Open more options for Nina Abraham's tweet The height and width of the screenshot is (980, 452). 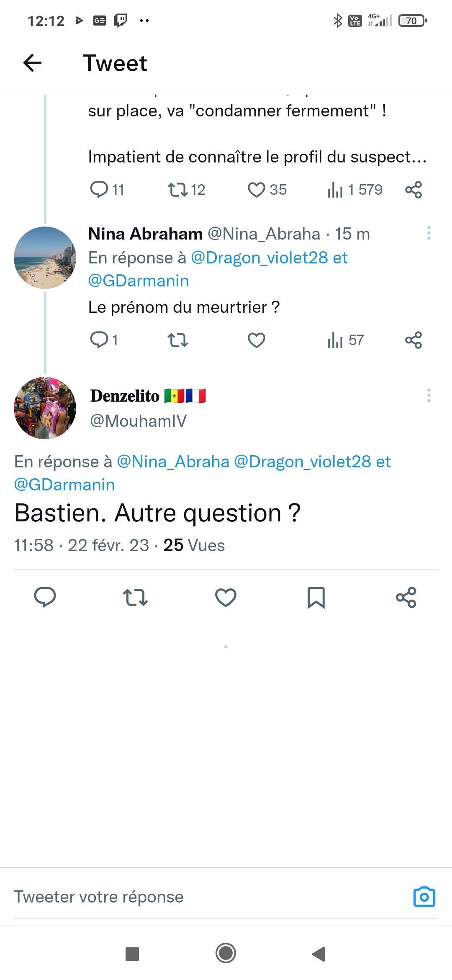click(x=429, y=233)
